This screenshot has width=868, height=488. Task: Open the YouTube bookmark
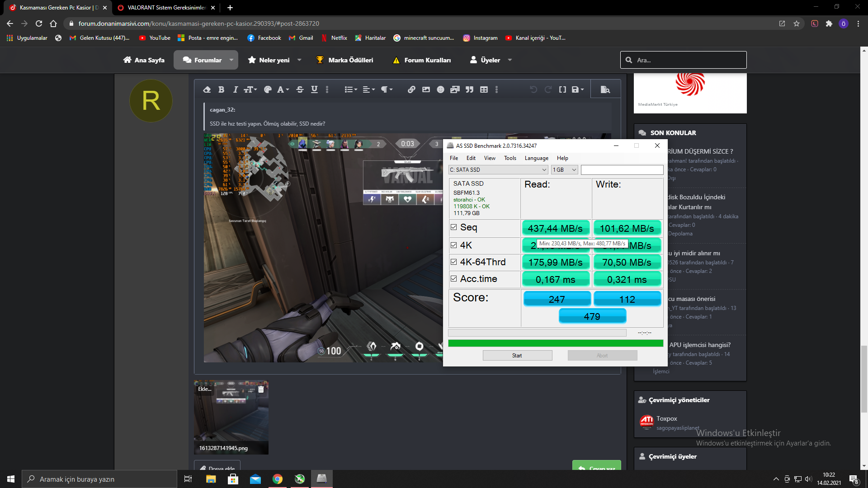coord(155,38)
